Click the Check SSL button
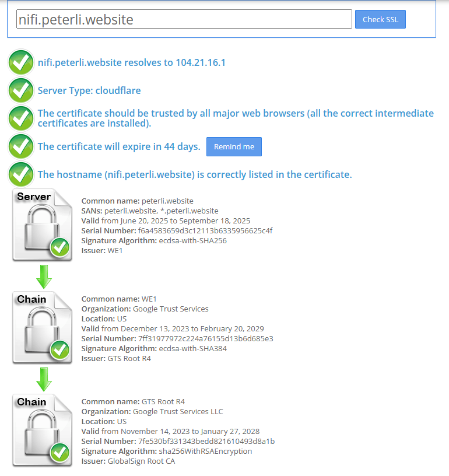 tap(380, 19)
